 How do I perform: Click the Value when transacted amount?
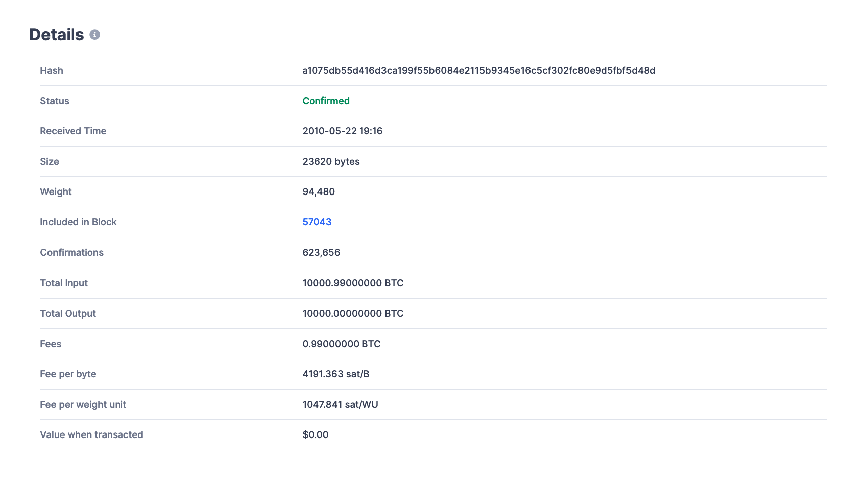(315, 434)
